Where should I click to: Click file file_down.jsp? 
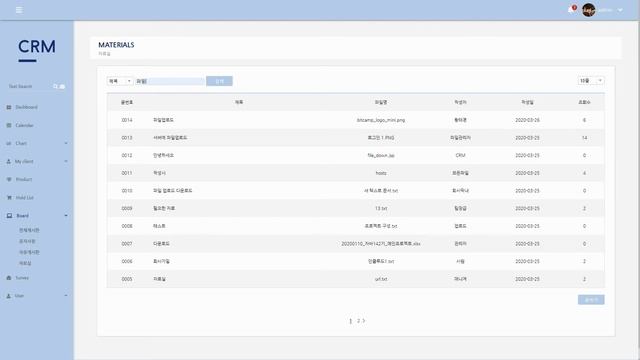pyautogui.click(x=381, y=156)
